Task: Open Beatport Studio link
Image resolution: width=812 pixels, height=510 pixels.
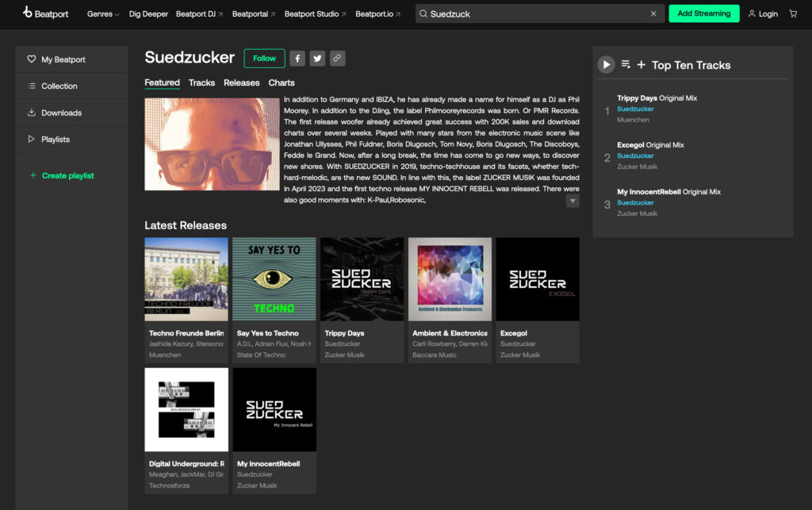Action: [316, 14]
